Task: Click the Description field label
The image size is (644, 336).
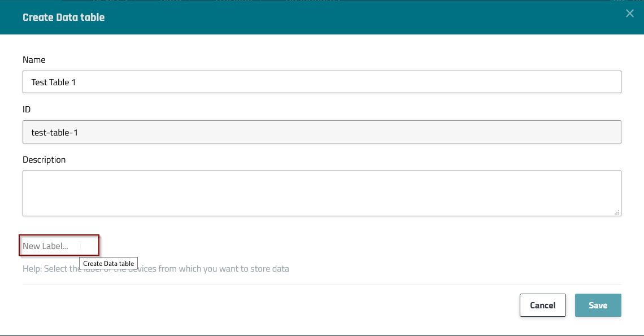Action: 44,160
